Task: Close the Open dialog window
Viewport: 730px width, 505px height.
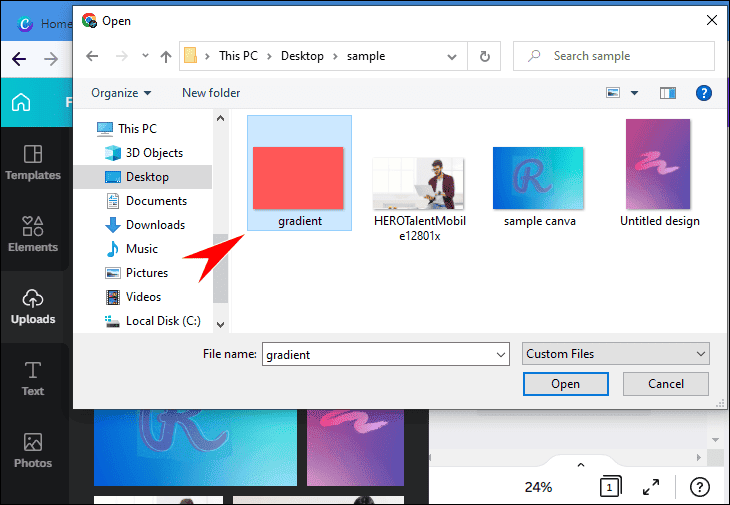Action: point(711,20)
